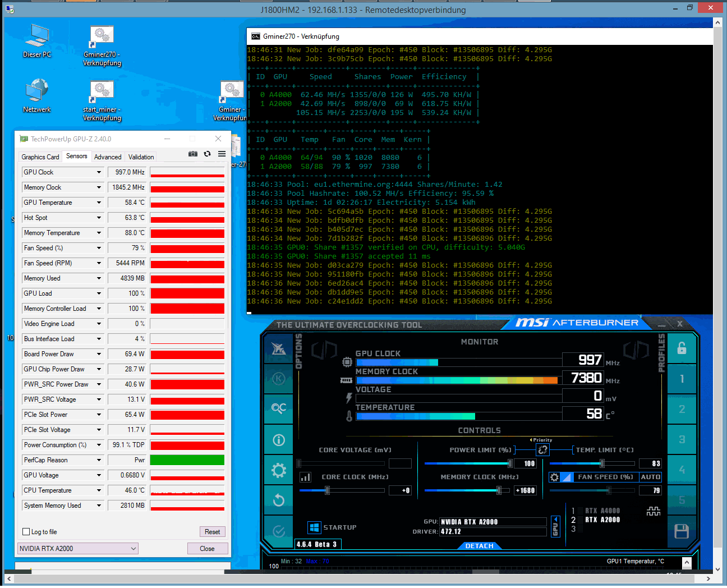Click the Afterburner DETACH button
The width and height of the screenshot is (727, 588).
point(480,546)
